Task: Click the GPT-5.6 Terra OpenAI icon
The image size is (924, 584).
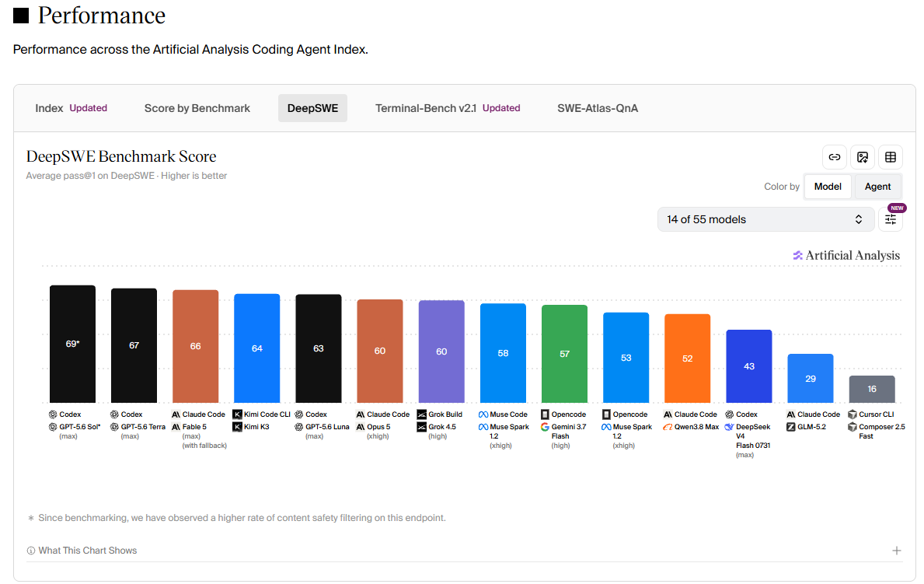Action: pos(114,427)
